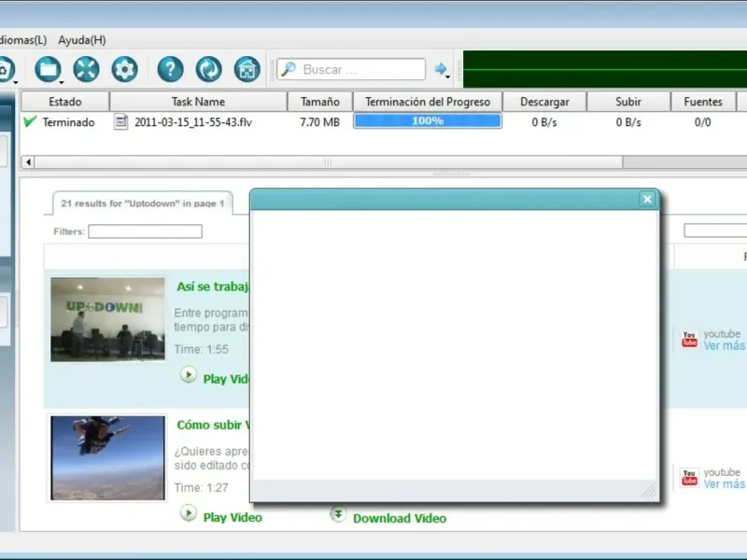Image resolution: width=747 pixels, height=560 pixels.
Task: Click the home toolbar icon
Action: 247,69
